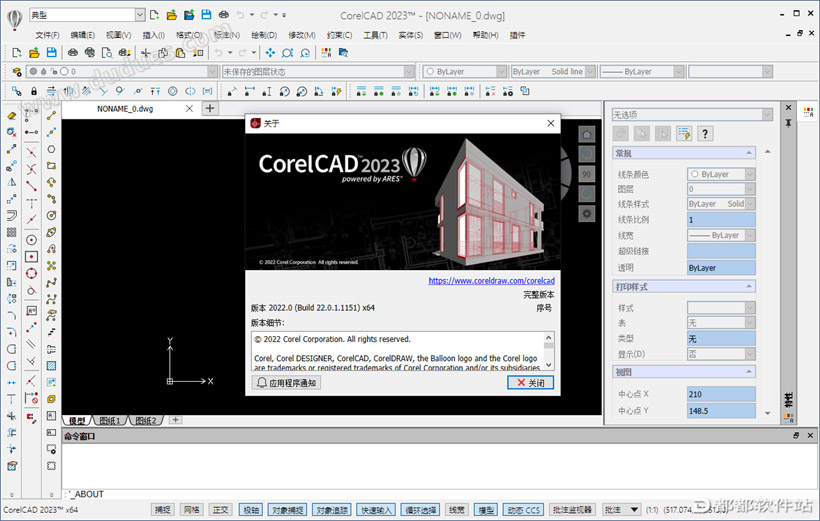Click the Delete eraser tool in modify toolbar

(x=12, y=116)
